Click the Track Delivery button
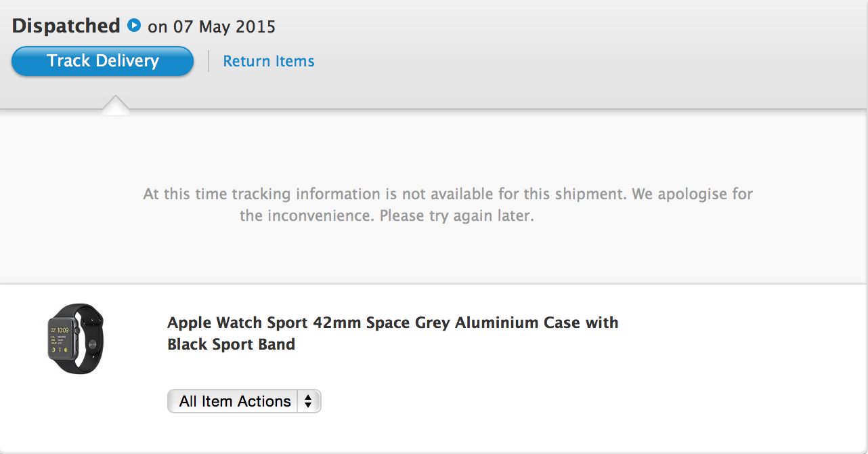The width and height of the screenshot is (868, 454). pos(102,61)
